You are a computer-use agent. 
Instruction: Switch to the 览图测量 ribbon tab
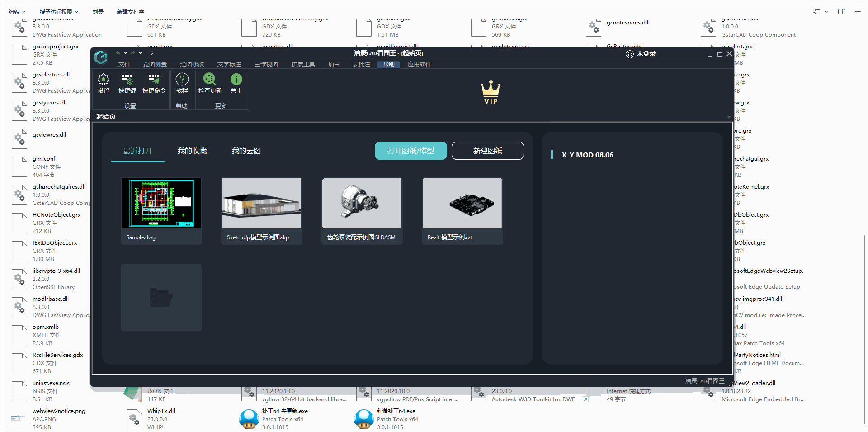click(155, 64)
